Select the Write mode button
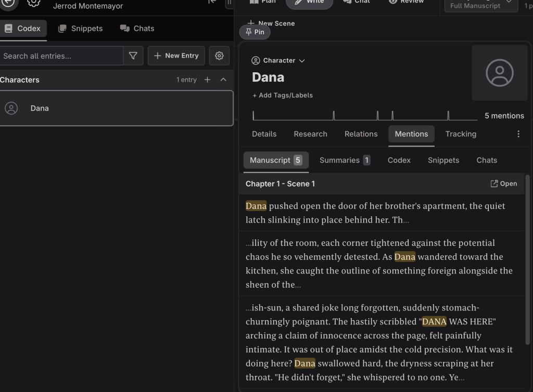533x392 pixels. pos(309,3)
